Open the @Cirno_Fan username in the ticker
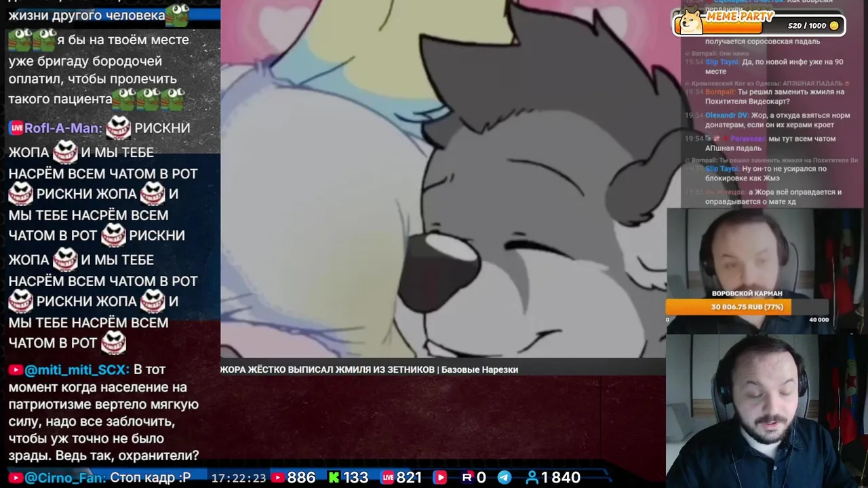The width and height of the screenshot is (868, 488). pyautogui.click(x=65, y=478)
